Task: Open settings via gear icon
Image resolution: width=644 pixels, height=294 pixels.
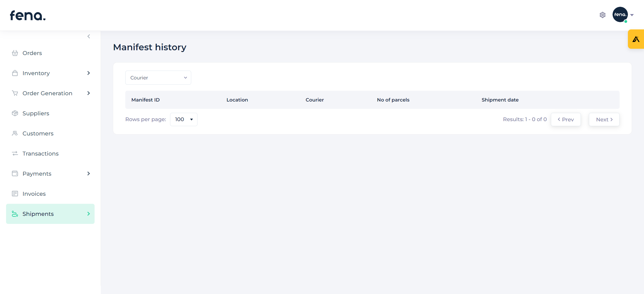Action: 602,15
